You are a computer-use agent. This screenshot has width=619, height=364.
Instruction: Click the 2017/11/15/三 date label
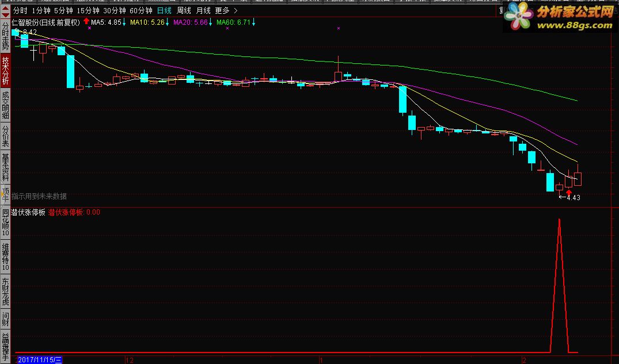point(40,359)
